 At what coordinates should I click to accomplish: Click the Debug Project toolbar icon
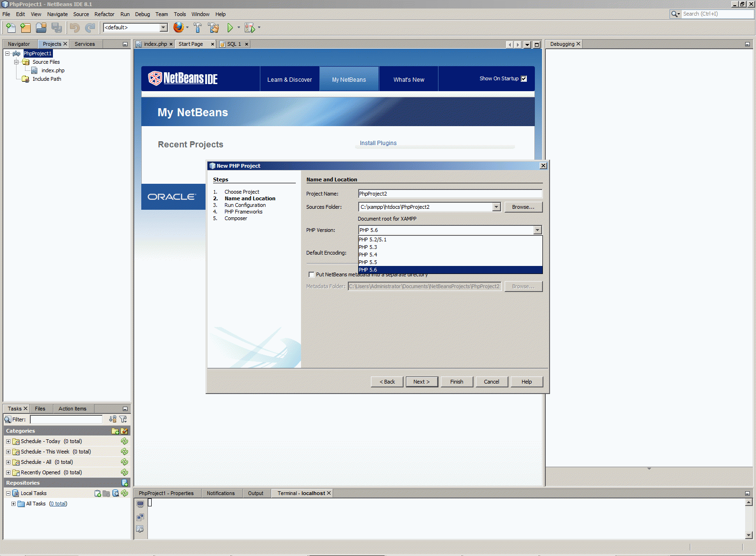tap(249, 28)
